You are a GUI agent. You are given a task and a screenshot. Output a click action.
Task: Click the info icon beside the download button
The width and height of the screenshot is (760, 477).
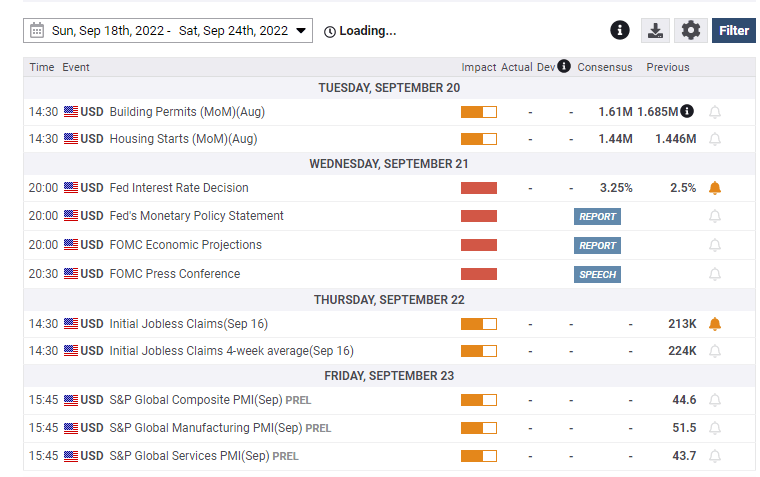tap(620, 30)
